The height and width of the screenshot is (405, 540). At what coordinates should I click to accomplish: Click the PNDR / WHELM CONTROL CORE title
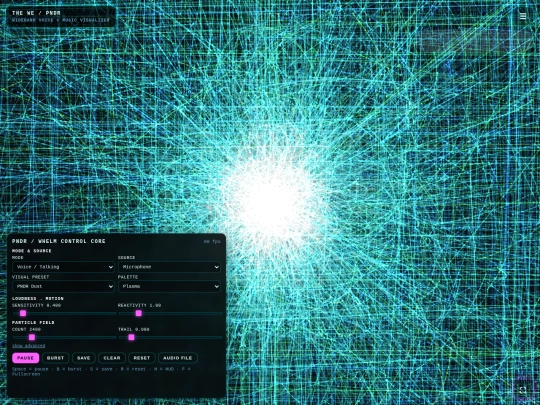click(x=59, y=241)
